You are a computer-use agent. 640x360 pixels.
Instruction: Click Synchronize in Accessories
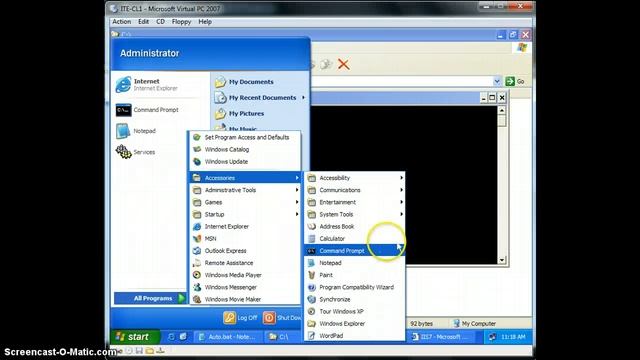pos(355,299)
